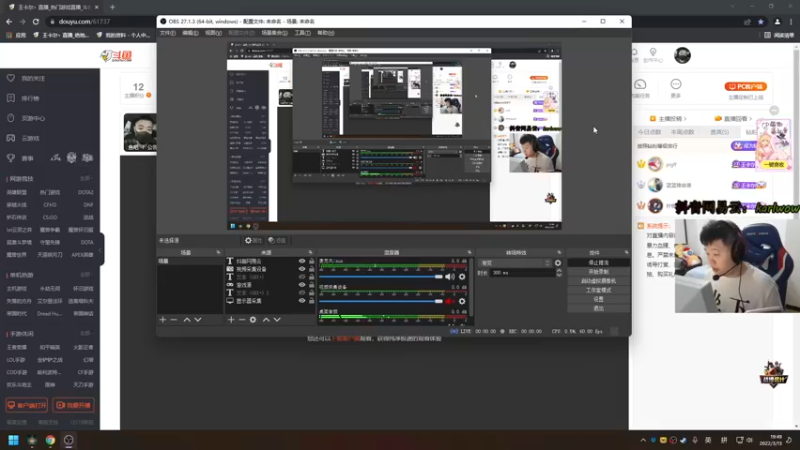The height and width of the screenshot is (450, 800).
Task: Open the Windows Start menu
Action: pyautogui.click(x=13, y=440)
